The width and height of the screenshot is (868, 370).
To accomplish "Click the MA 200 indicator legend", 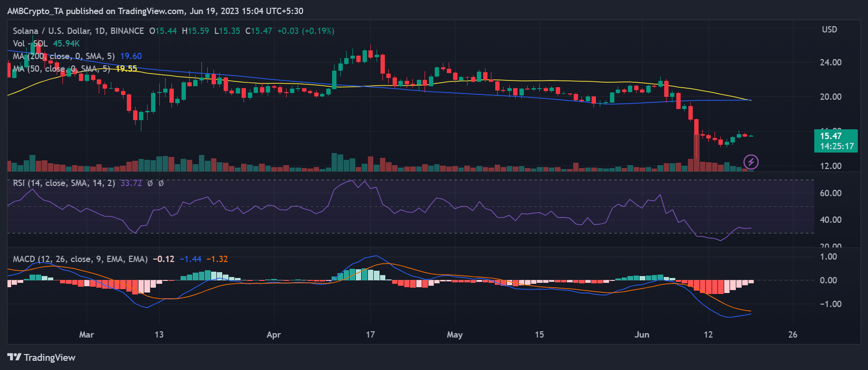I will click(63, 56).
